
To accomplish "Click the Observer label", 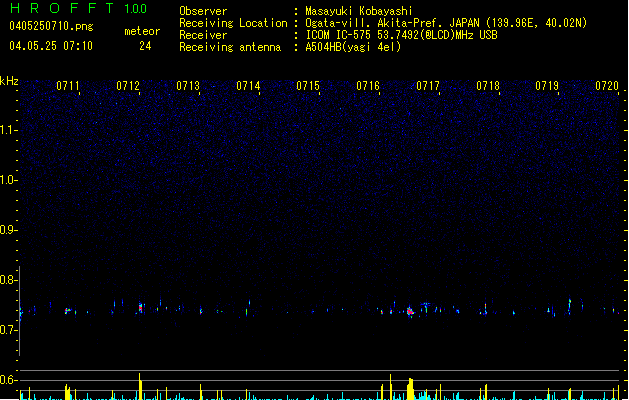I will (x=203, y=11).
